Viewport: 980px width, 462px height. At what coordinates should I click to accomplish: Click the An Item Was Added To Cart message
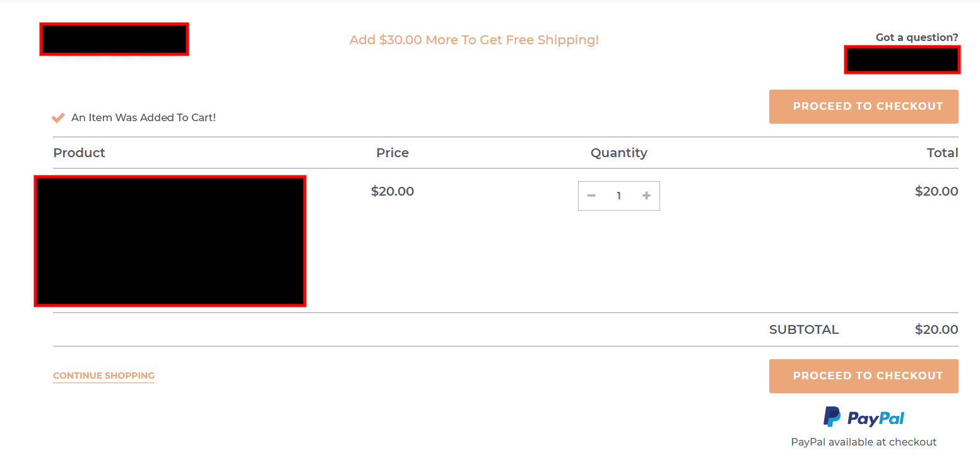(143, 117)
